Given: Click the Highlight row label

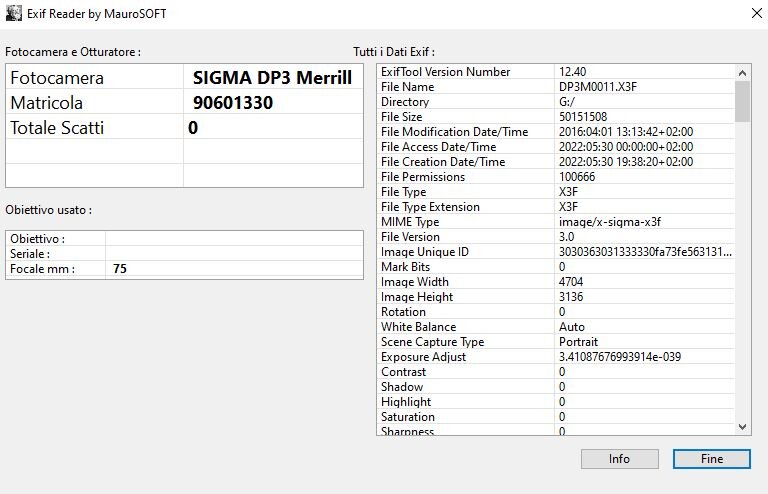Looking at the screenshot, I should click(x=406, y=402).
